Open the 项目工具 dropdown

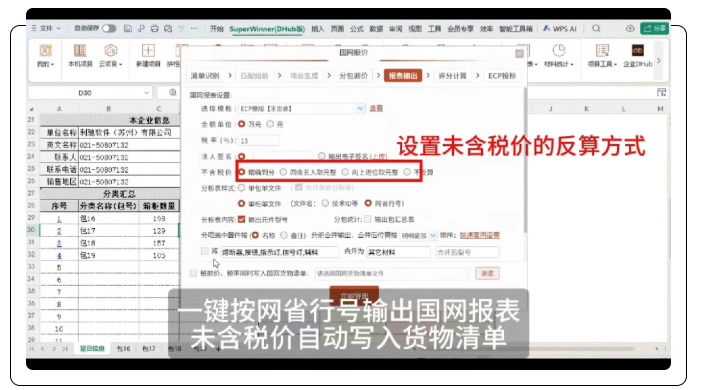click(x=602, y=56)
